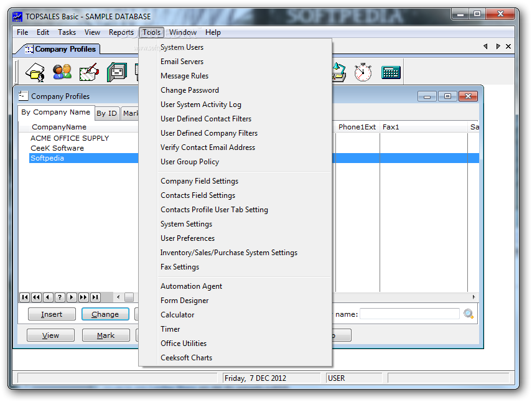Click the stopwatch timer toolbar icon

click(363, 72)
